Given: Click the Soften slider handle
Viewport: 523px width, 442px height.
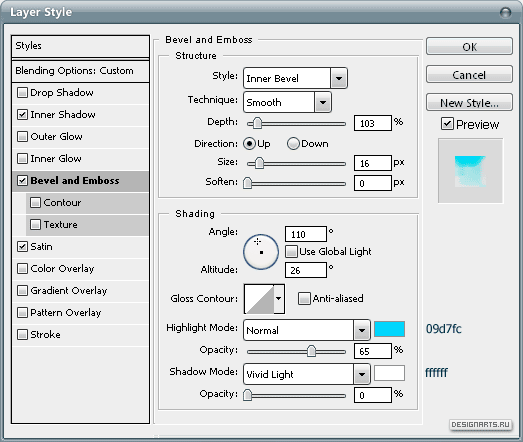Looking at the screenshot, I should coord(247,183).
